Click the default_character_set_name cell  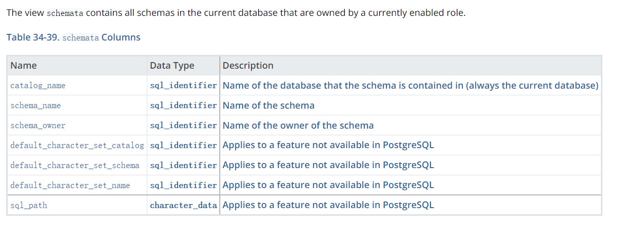(x=70, y=186)
